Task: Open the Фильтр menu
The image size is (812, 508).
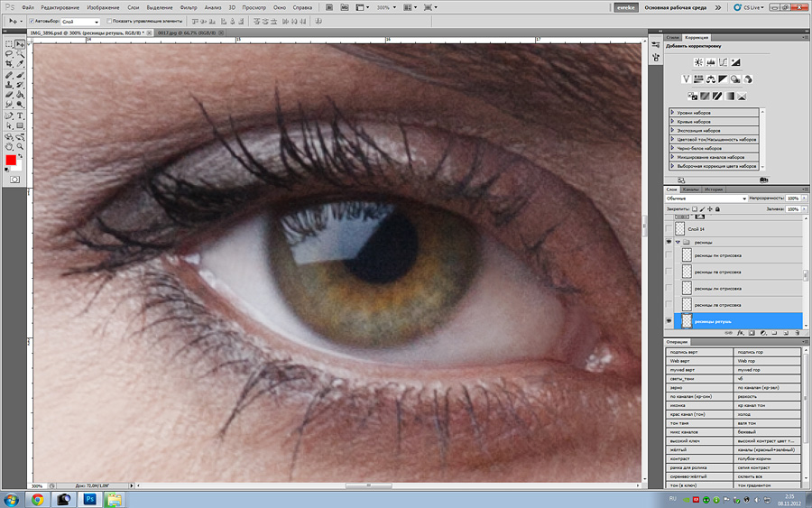Action: point(189,7)
